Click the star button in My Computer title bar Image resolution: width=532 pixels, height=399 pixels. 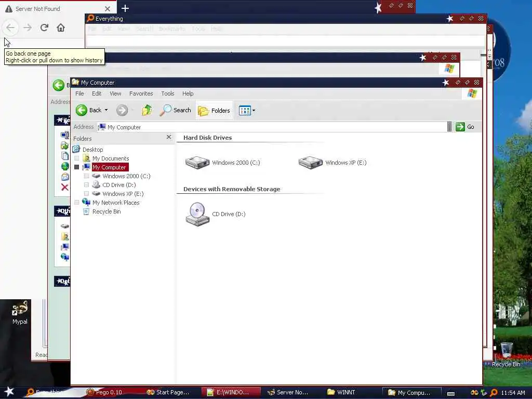point(446,83)
